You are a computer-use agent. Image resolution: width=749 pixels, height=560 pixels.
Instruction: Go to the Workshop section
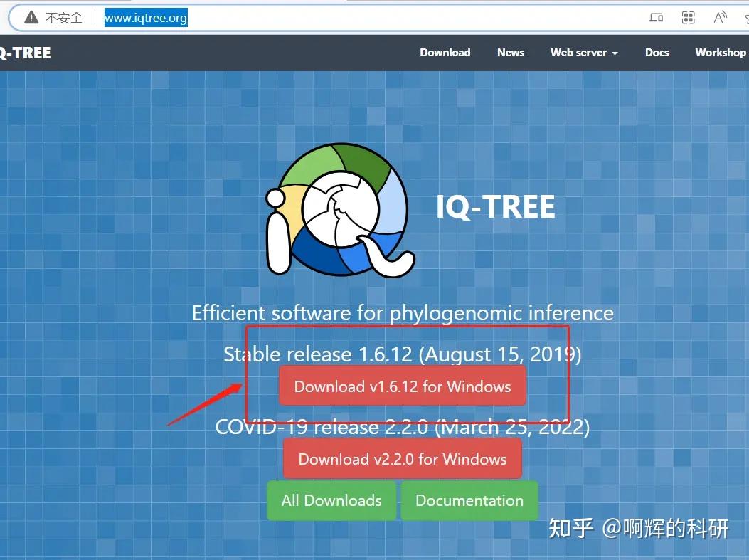pos(721,52)
